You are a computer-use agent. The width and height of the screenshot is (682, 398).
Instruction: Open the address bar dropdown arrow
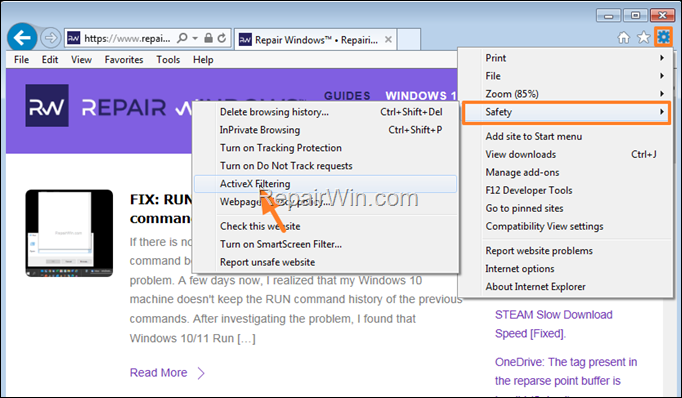coord(195,38)
